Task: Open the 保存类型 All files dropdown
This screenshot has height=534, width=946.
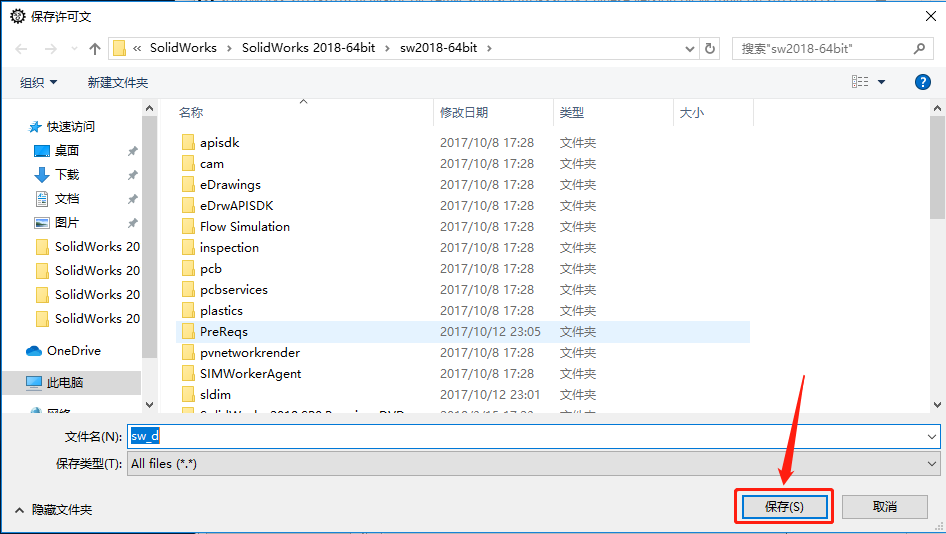Action: pyautogui.click(x=533, y=463)
